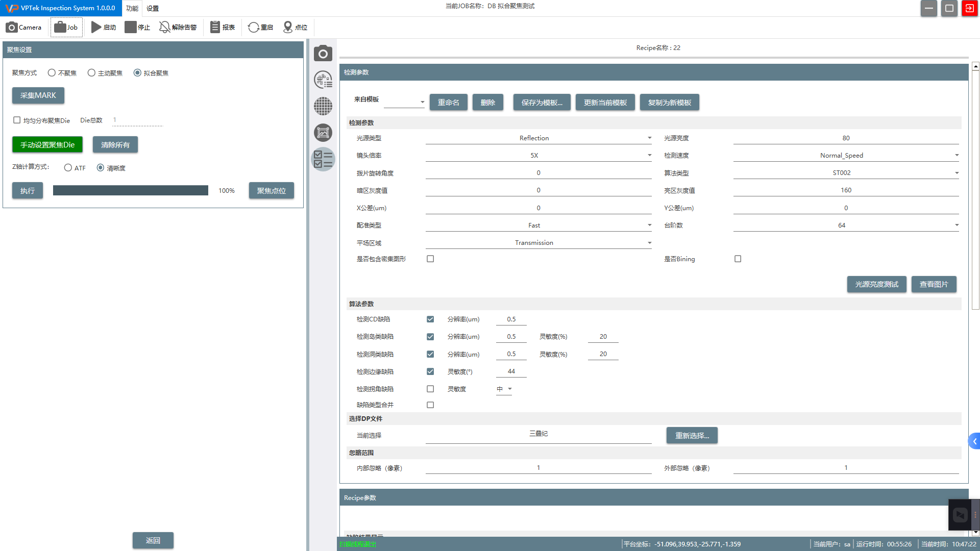Viewport: 980px width, 551px height.
Task: Open the 功能 menu
Action: [x=132, y=8]
